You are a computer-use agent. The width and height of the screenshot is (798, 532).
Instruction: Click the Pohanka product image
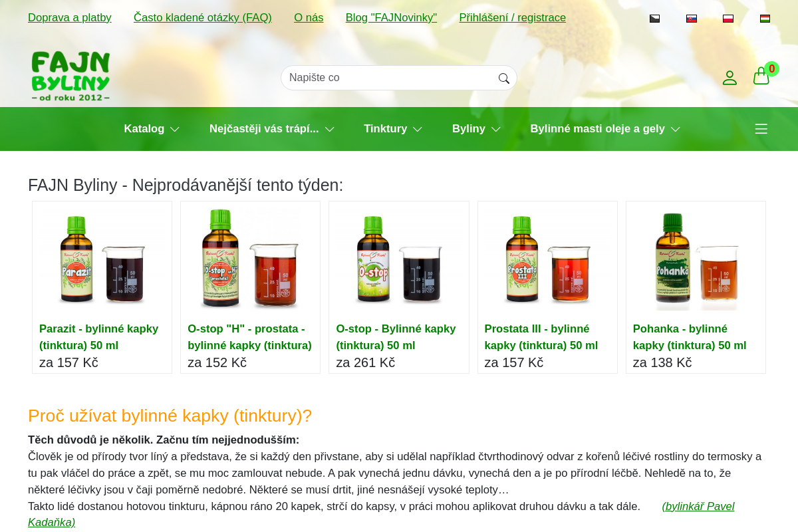click(x=696, y=259)
